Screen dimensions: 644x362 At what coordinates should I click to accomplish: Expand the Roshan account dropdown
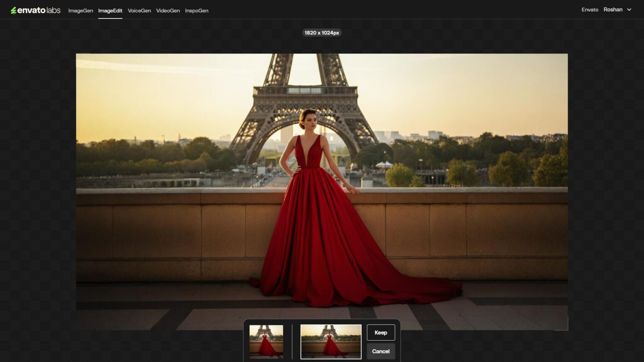618,9
